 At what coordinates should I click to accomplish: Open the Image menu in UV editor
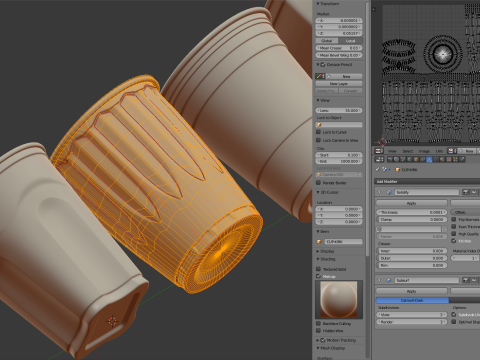[424, 151]
